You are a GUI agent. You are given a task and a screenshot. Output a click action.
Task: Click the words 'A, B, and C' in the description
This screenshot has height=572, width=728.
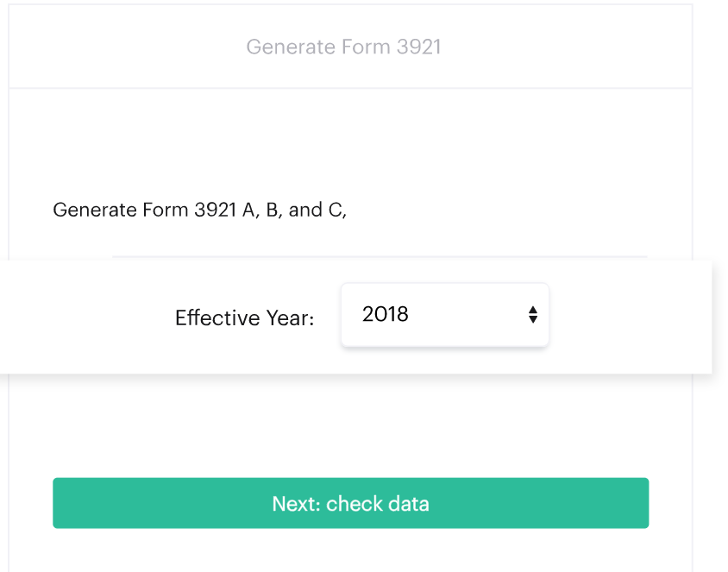point(293,210)
